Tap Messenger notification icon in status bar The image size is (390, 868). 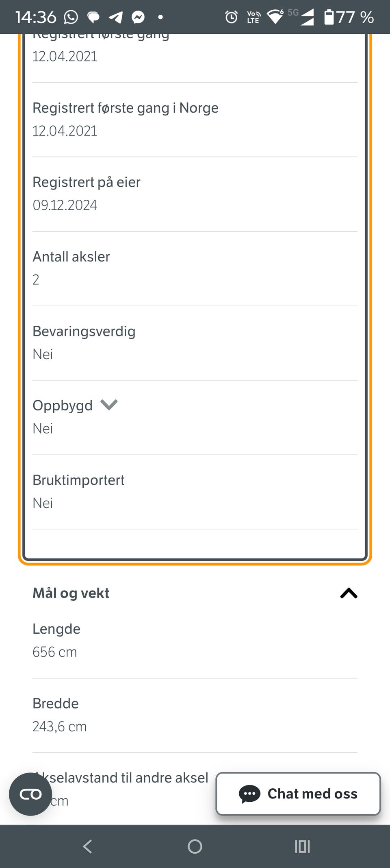click(138, 17)
